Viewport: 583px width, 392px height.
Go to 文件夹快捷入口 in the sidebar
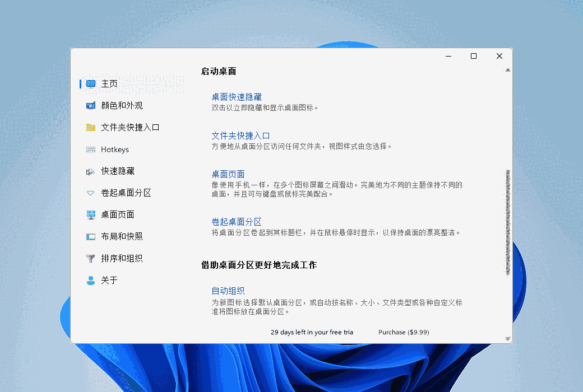130,128
